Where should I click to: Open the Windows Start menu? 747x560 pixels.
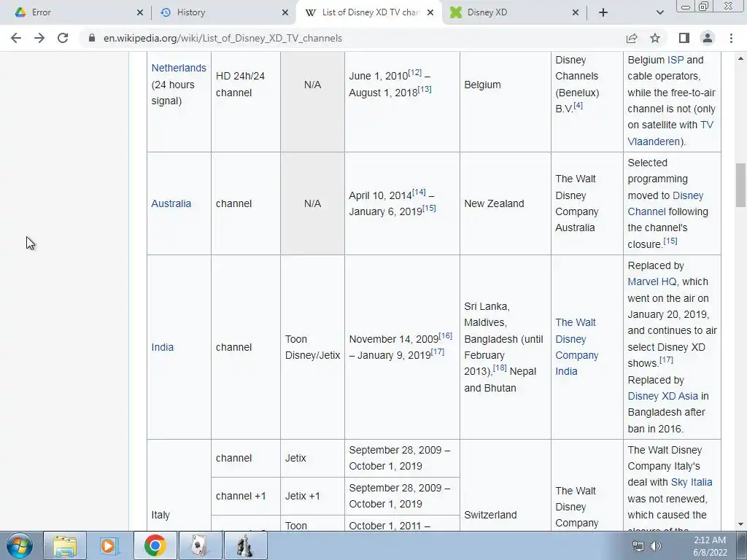point(20,545)
